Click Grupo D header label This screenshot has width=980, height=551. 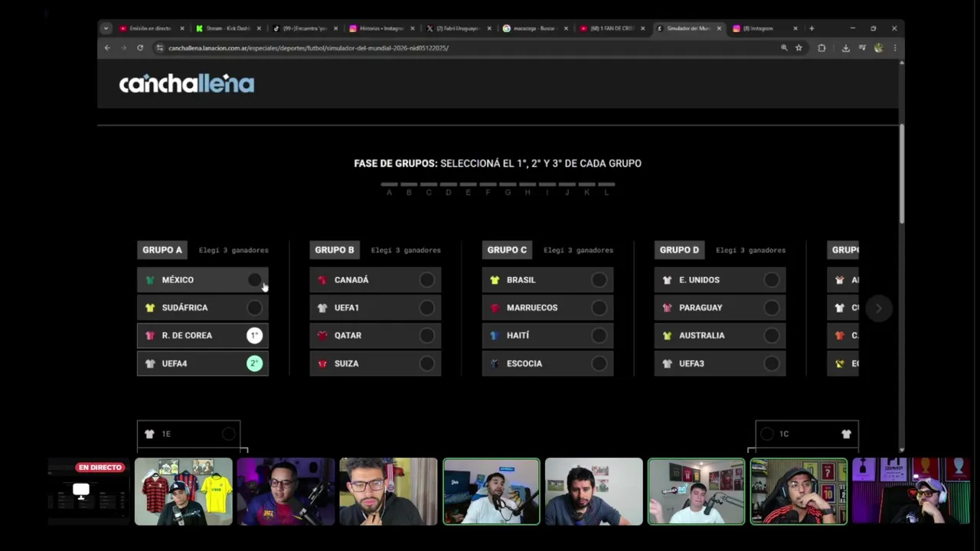point(679,250)
